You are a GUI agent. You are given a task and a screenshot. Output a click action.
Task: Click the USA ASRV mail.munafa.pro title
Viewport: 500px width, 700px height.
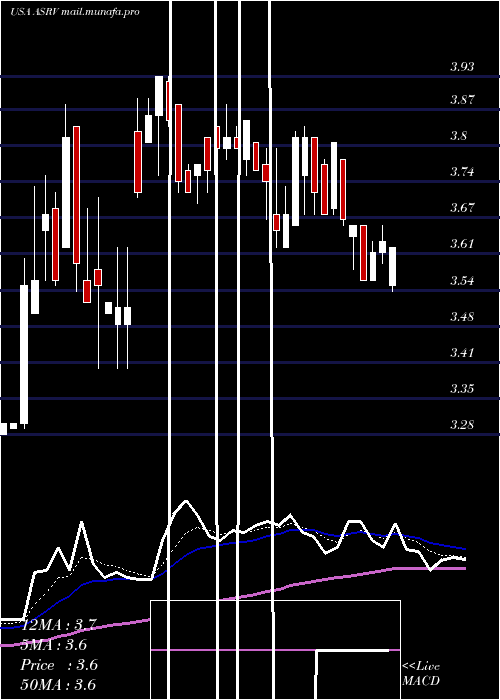[x=75, y=12]
